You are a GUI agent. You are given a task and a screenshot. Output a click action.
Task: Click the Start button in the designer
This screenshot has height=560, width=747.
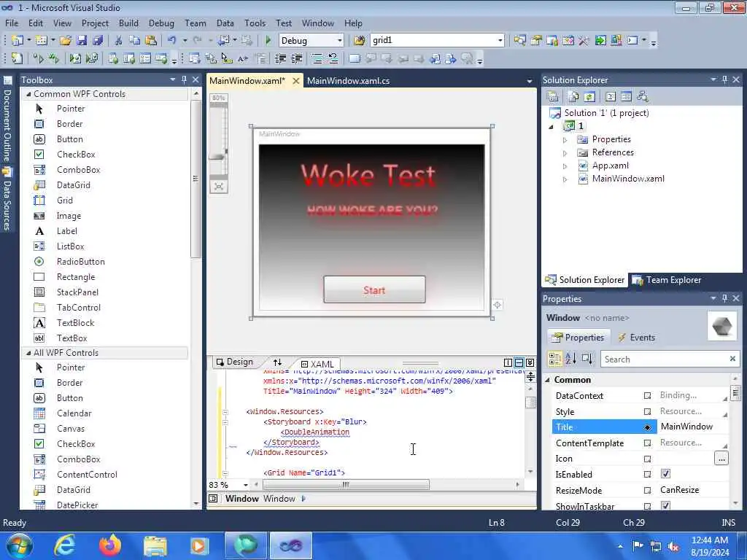374,289
